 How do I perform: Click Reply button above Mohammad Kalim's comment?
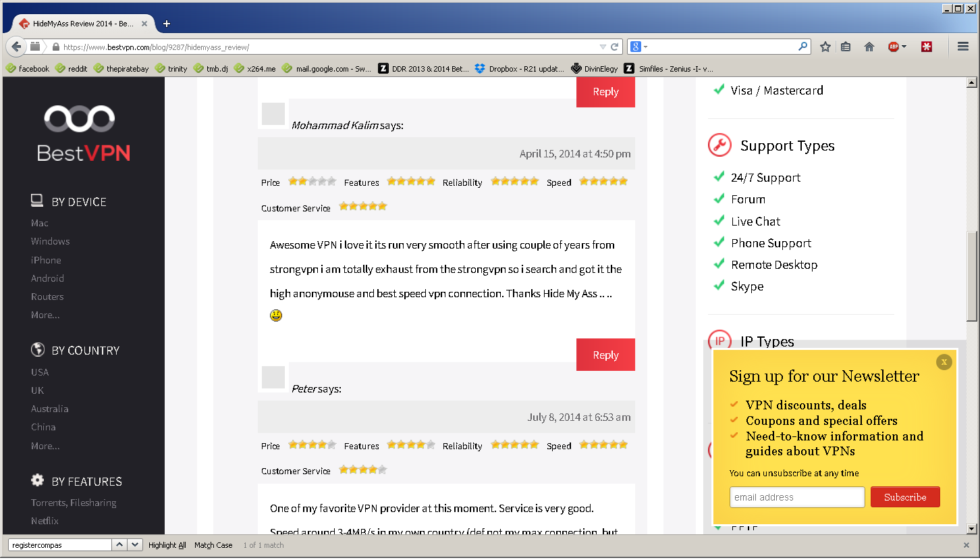(605, 92)
